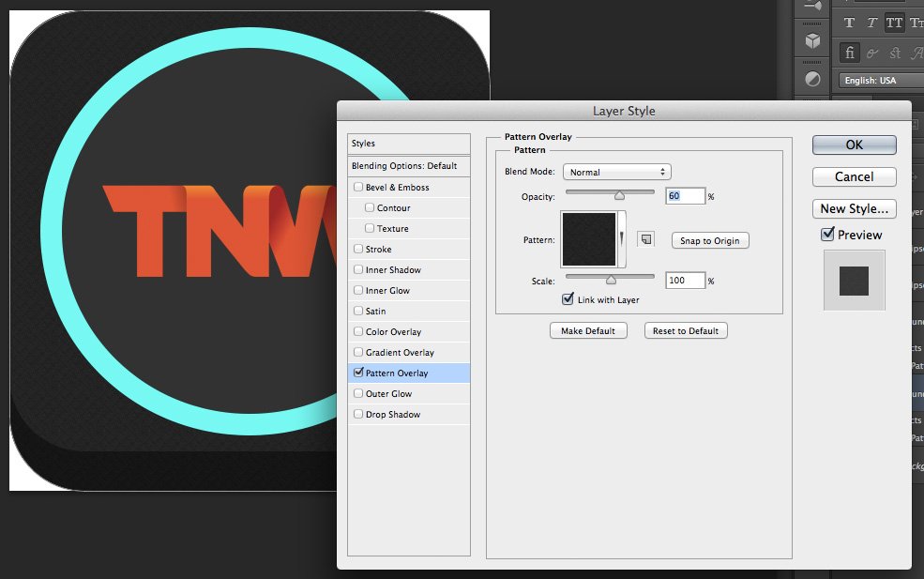Click the Scale value input field

[686, 280]
